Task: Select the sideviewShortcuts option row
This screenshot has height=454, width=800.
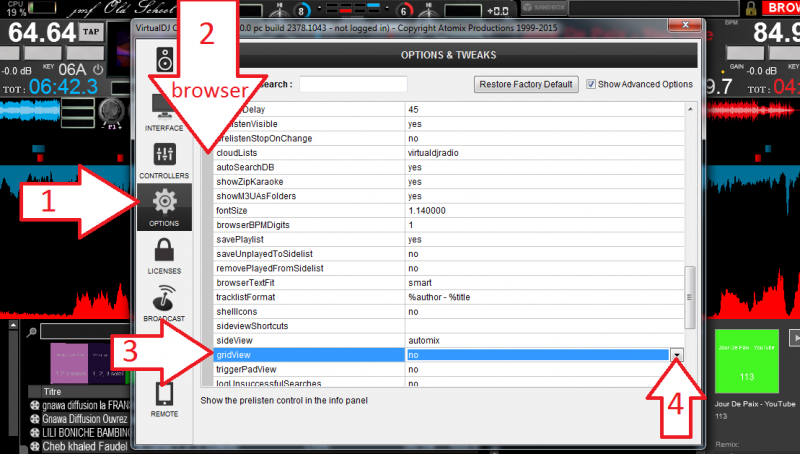Action: (448, 326)
